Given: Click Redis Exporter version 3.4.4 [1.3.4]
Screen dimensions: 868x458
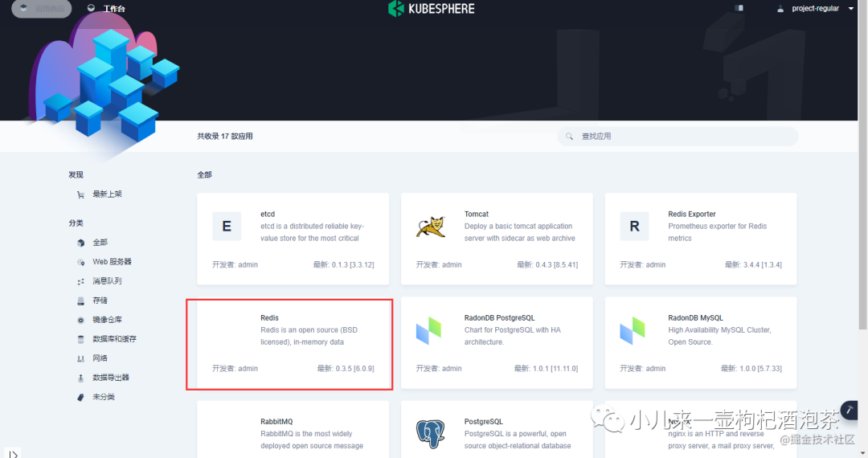Looking at the screenshot, I should [x=753, y=265].
